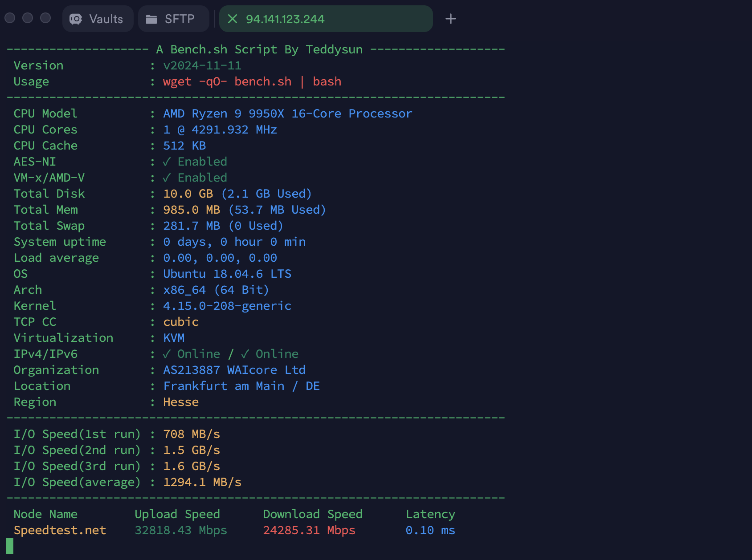The width and height of the screenshot is (752, 560).
Task: Click the AS213887 WAIcore Ltd organization
Action: tap(234, 370)
